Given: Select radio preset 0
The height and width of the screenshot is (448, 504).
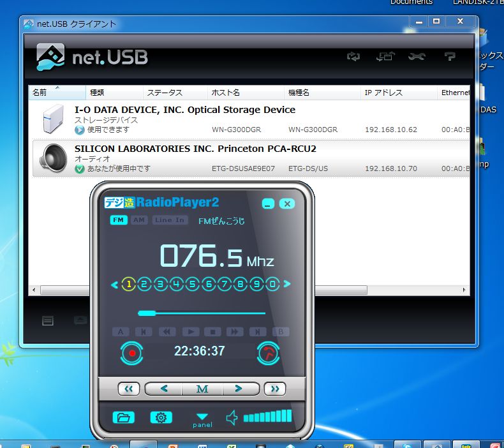Looking at the screenshot, I should pyautogui.click(x=272, y=284).
